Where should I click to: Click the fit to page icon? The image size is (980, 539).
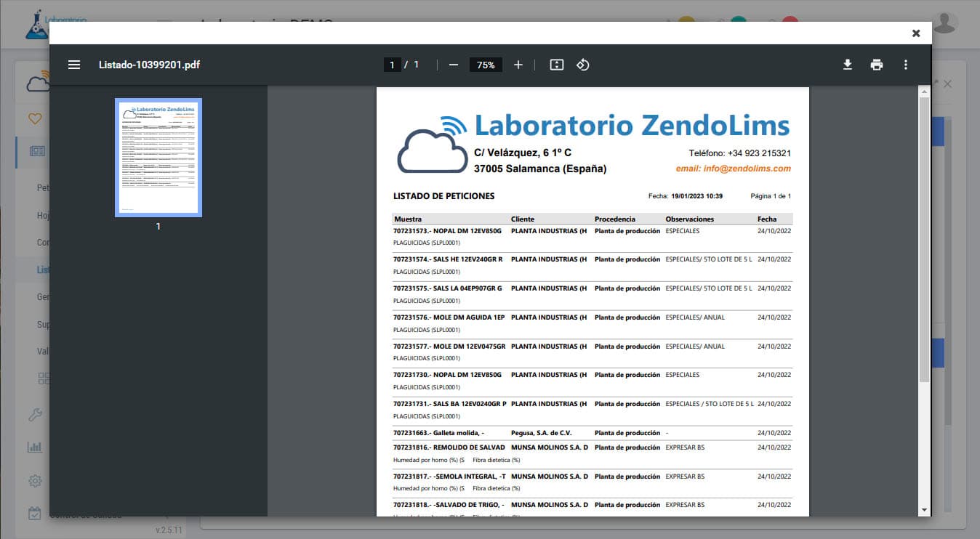coord(557,65)
